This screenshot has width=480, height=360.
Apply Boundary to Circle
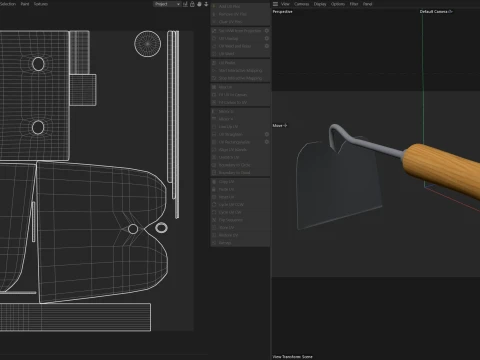240,165
